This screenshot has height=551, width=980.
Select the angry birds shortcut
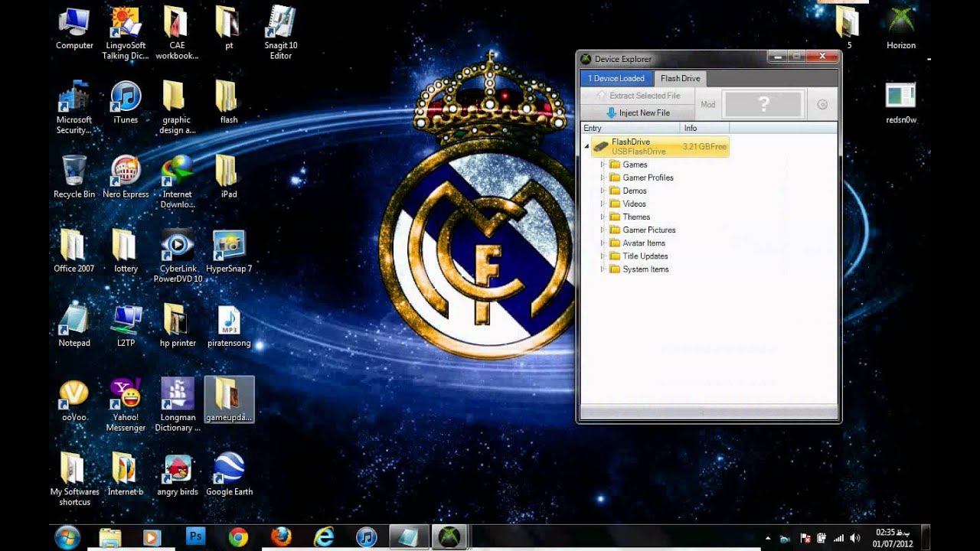coord(177,474)
